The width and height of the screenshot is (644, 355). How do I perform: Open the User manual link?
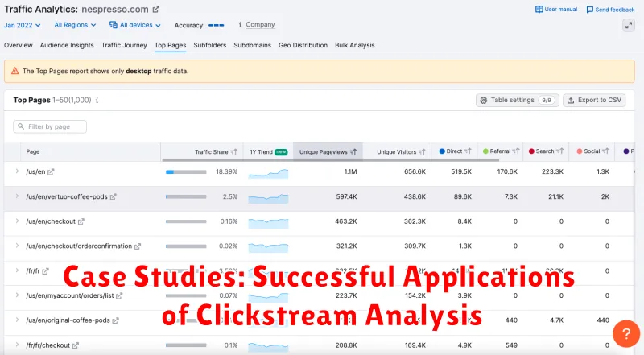click(556, 10)
